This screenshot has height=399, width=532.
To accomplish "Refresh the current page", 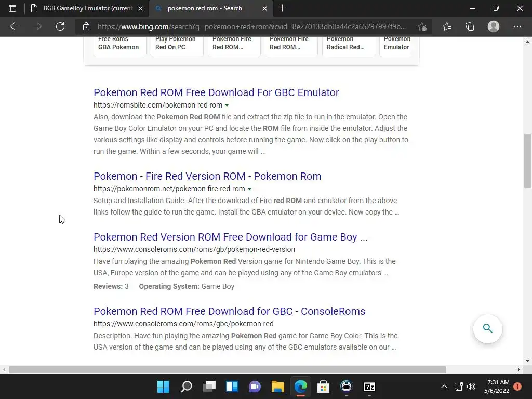I will point(60,26).
